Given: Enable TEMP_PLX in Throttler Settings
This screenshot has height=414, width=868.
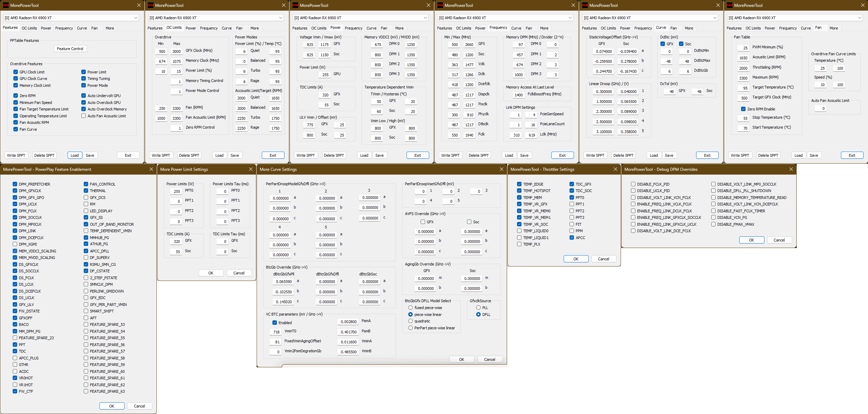Looking at the screenshot, I should point(519,244).
